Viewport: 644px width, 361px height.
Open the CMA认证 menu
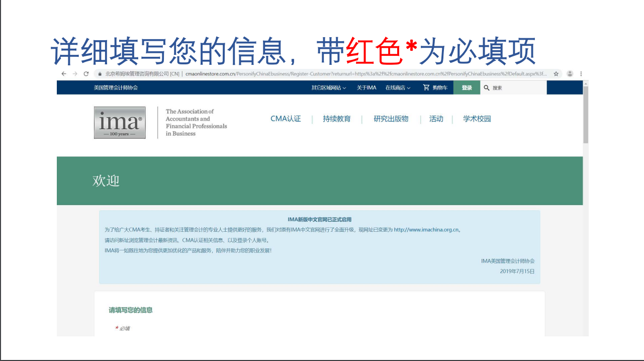click(286, 119)
